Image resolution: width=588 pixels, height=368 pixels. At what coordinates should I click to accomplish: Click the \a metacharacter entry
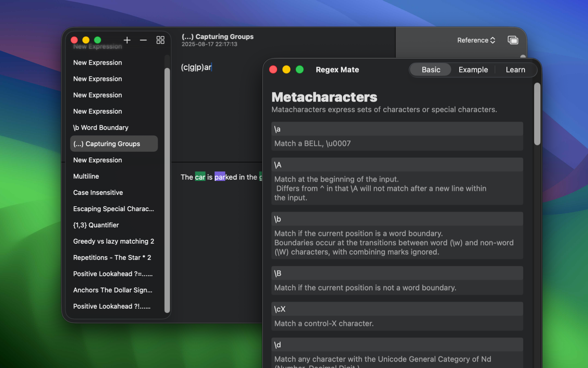pyautogui.click(x=397, y=129)
